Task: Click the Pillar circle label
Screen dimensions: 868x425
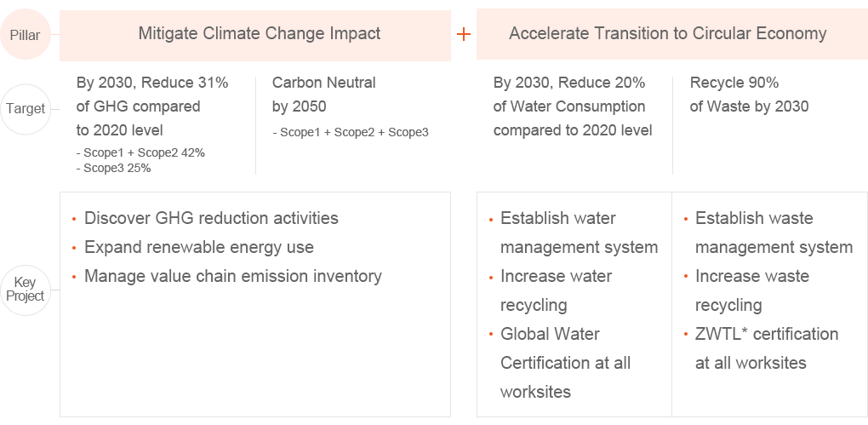Action: coord(26,35)
